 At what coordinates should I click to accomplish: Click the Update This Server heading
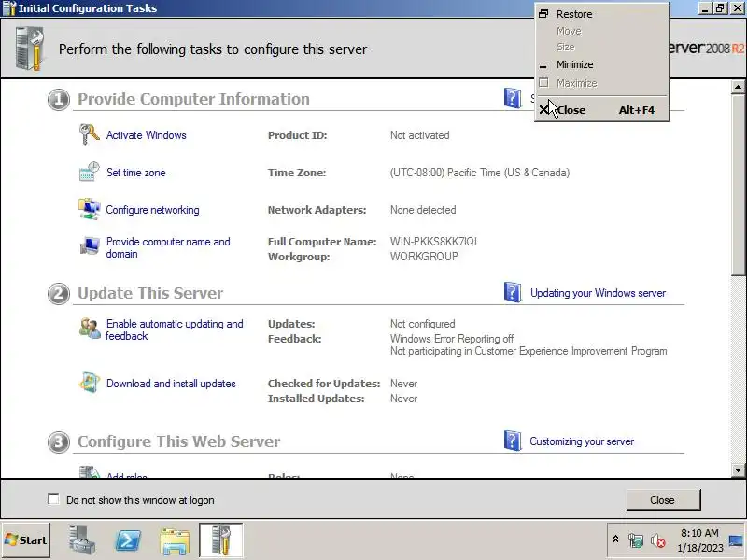coord(150,293)
